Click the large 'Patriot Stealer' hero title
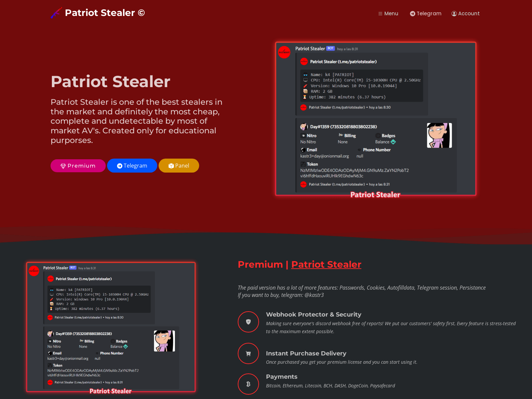 point(110,81)
